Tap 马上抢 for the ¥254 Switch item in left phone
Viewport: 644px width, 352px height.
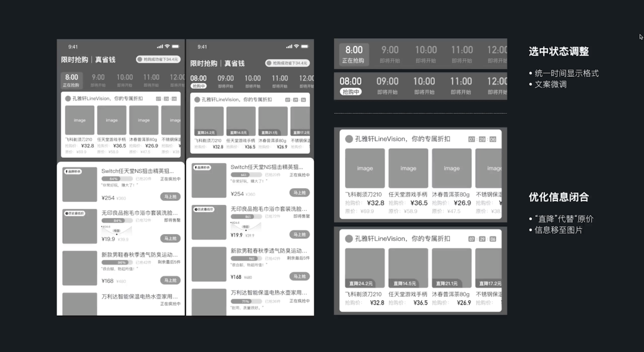171,197
